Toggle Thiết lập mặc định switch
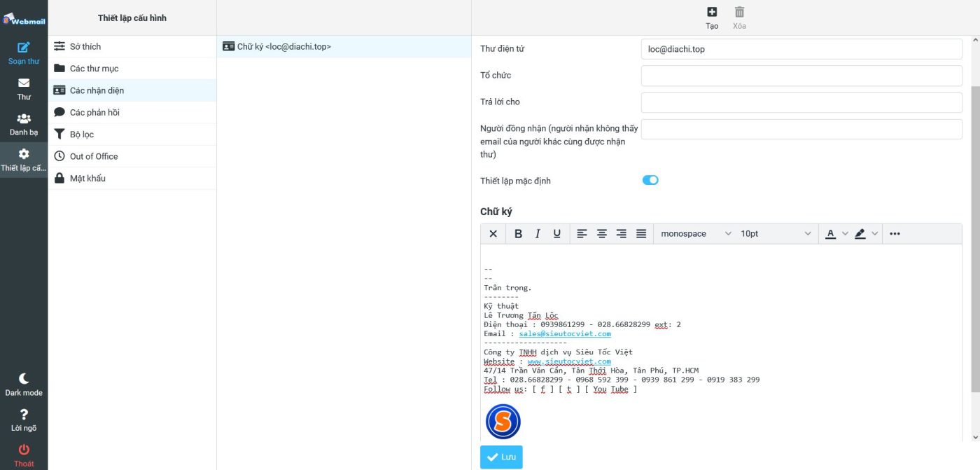Image resolution: width=980 pixels, height=470 pixels. [x=650, y=180]
